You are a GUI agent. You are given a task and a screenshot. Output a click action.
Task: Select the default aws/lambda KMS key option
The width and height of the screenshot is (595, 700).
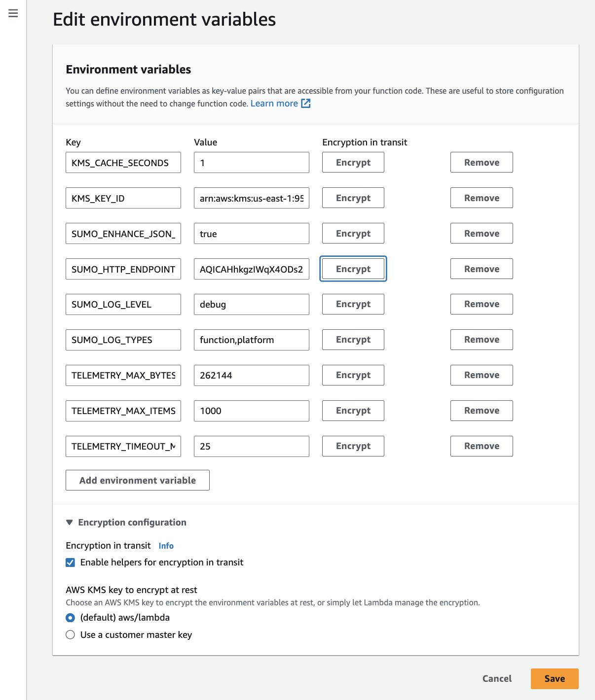pyautogui.click(x=71, y=617)
